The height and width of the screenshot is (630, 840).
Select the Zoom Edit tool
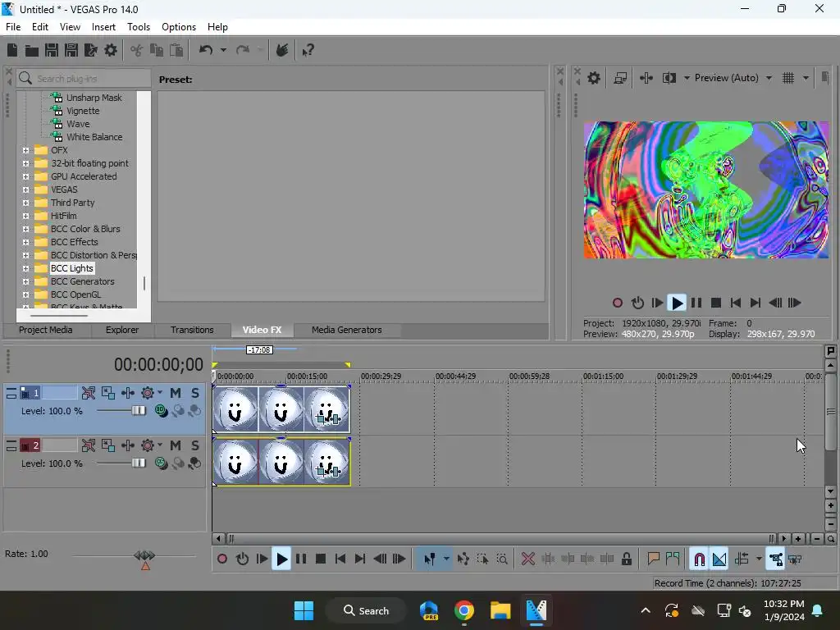coord(502,559)
